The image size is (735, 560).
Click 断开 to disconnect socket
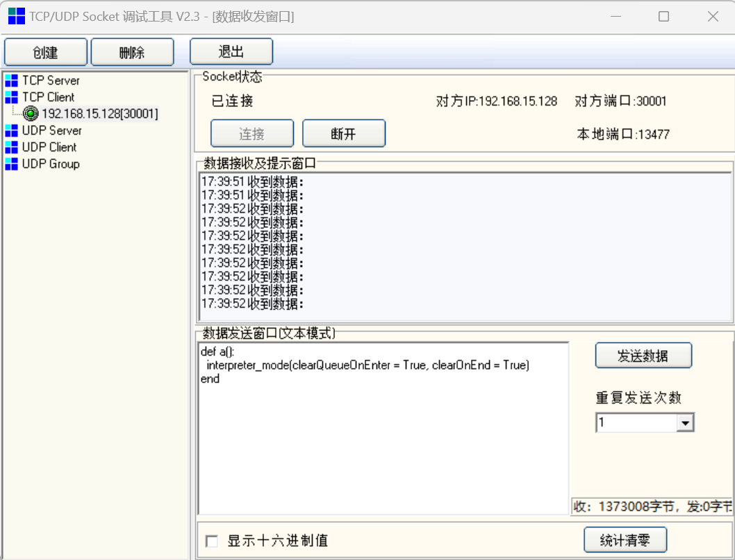[x=344, y=134]
